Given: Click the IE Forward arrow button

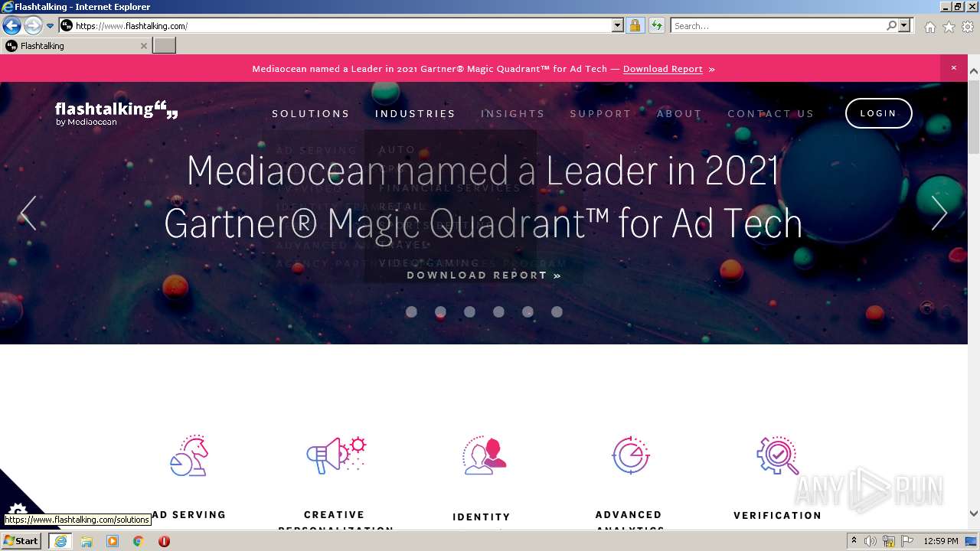Looking at the screenshot, I should click(33, 26).
